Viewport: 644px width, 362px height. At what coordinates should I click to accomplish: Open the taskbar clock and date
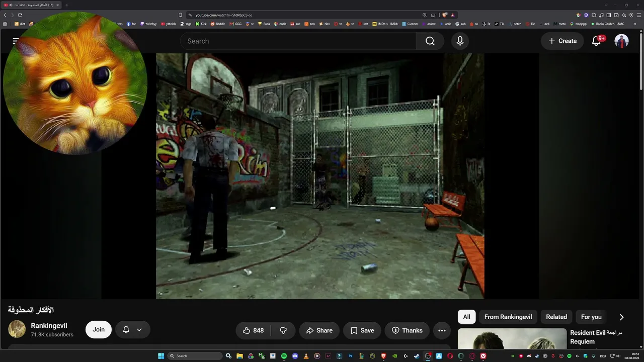point(631,356)
